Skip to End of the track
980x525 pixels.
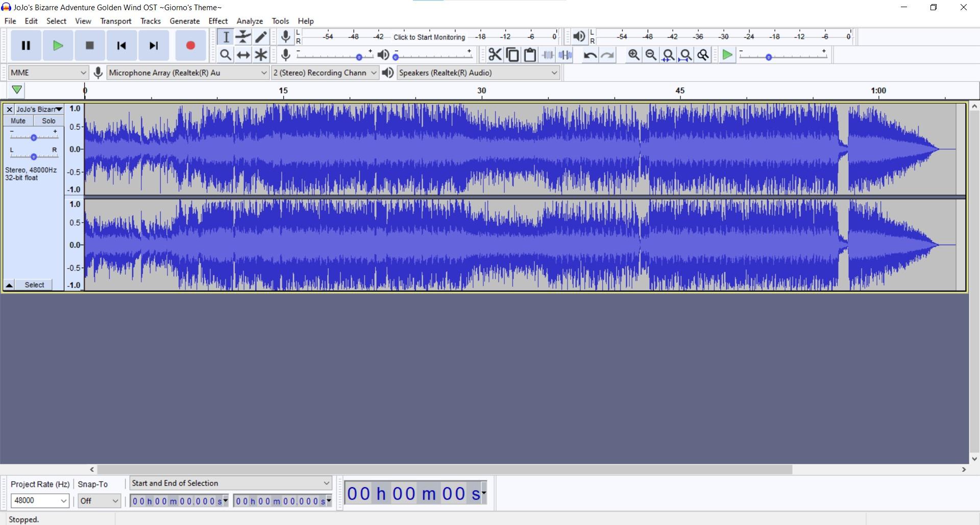tap(154, 45)
